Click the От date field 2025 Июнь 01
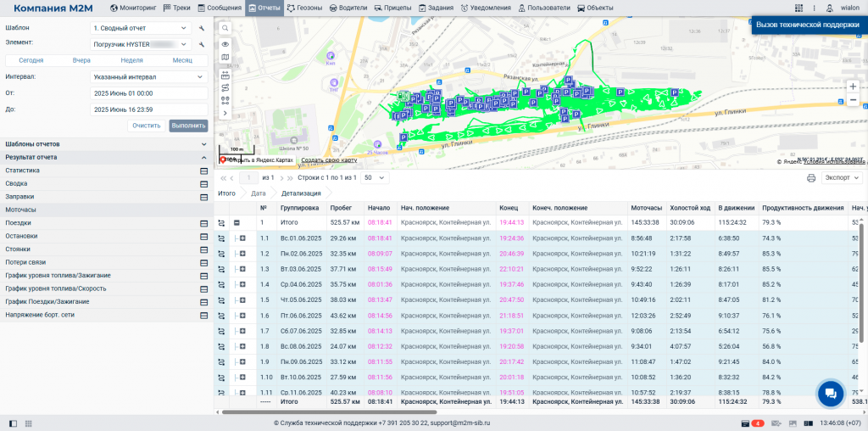Viewport: 868px width, 431px height. tap(149, 93)
